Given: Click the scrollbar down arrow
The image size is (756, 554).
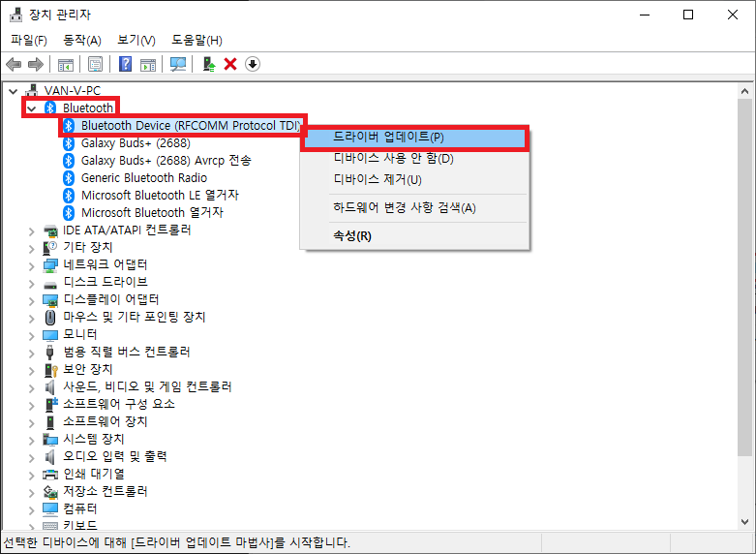Looking at the screenshot, I should click(x=745, y=522).
